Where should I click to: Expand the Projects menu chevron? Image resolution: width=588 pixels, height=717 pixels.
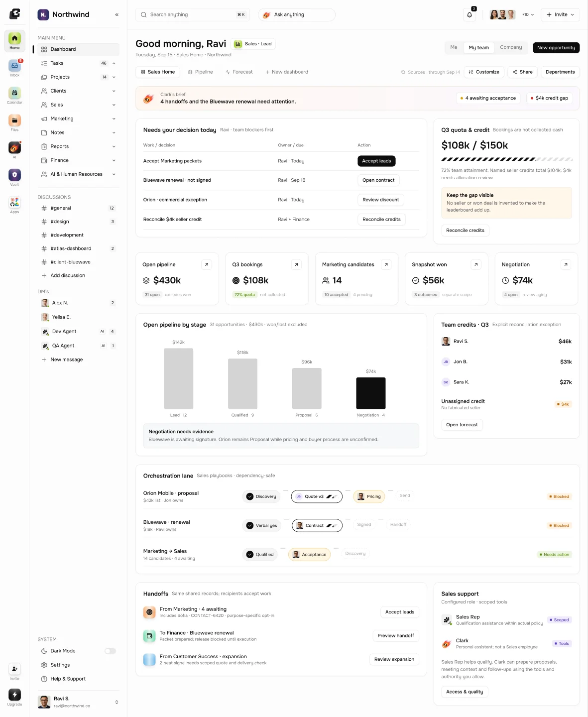tap(114, 77)
